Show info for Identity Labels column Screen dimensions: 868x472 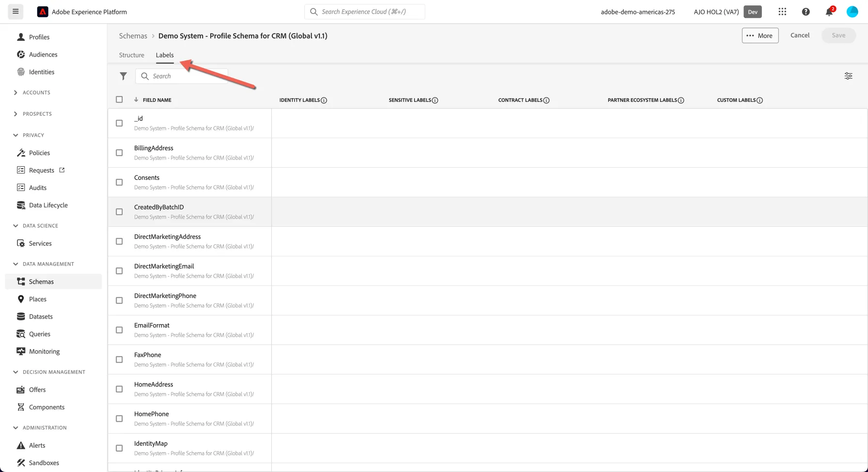324,100
